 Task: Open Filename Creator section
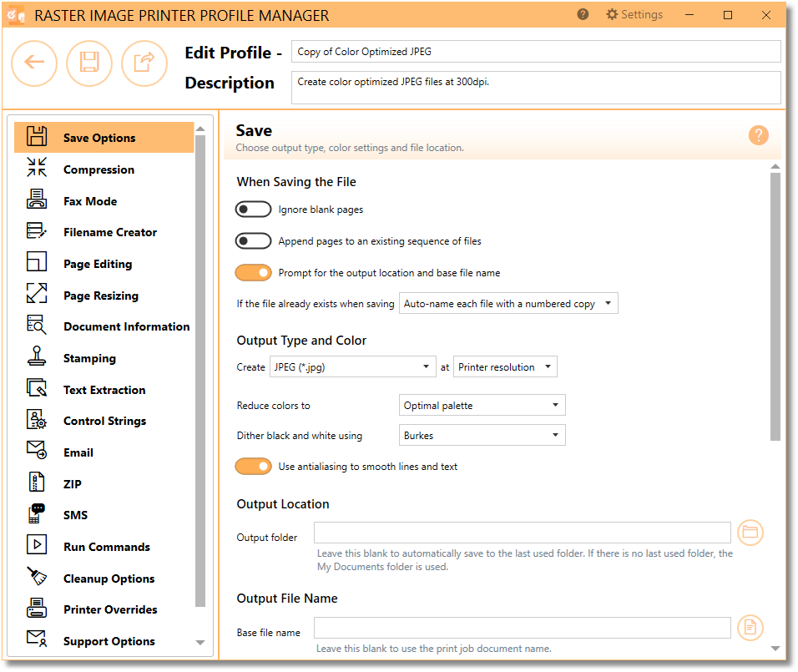pyautogui.click(x=110, y=232)
